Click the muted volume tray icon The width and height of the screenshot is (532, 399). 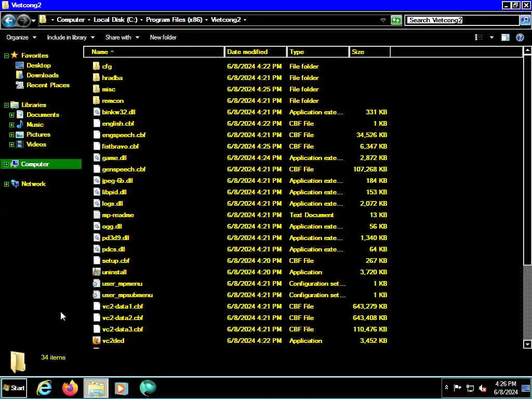[x=483, y=388]
